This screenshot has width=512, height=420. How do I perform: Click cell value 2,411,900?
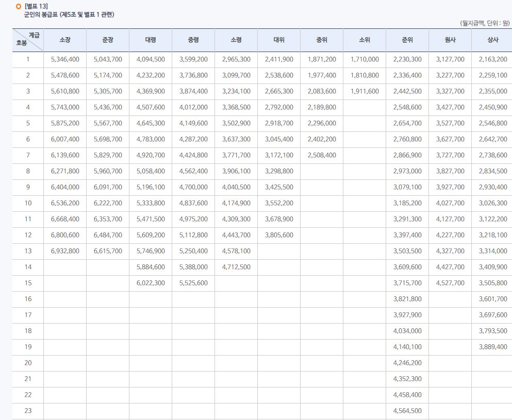pos(279,59)
